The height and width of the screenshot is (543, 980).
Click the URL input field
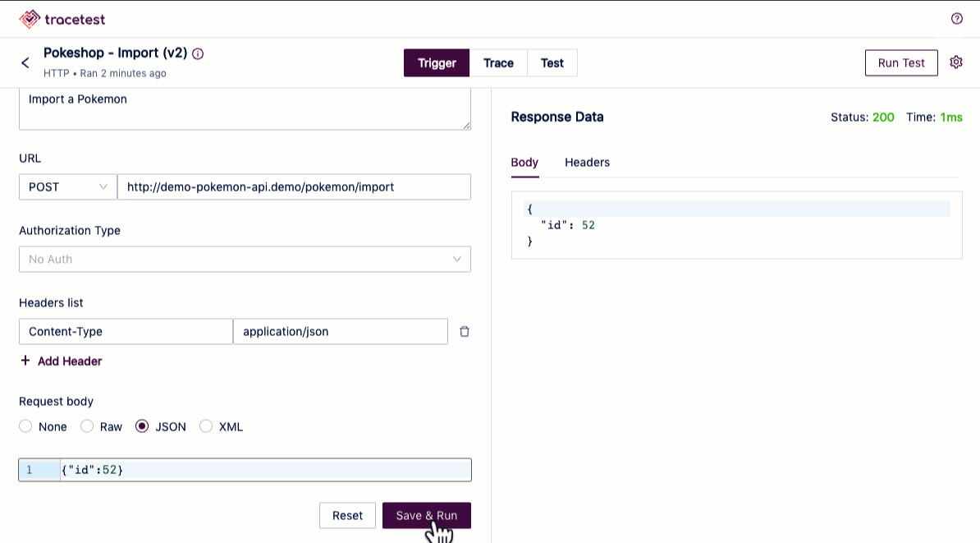(x=294, y=187)
